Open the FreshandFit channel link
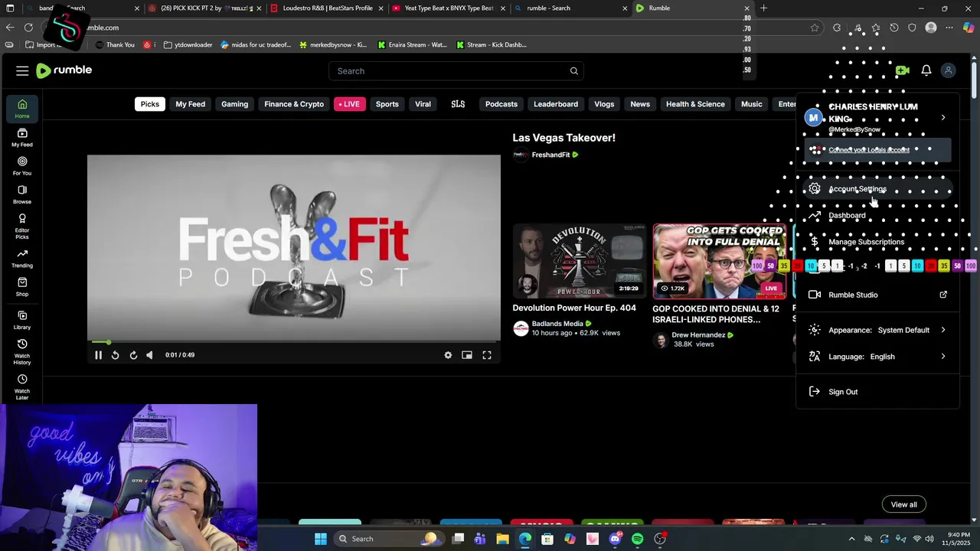Viewport: 980px width, 551px height. (x=550, y=155)
